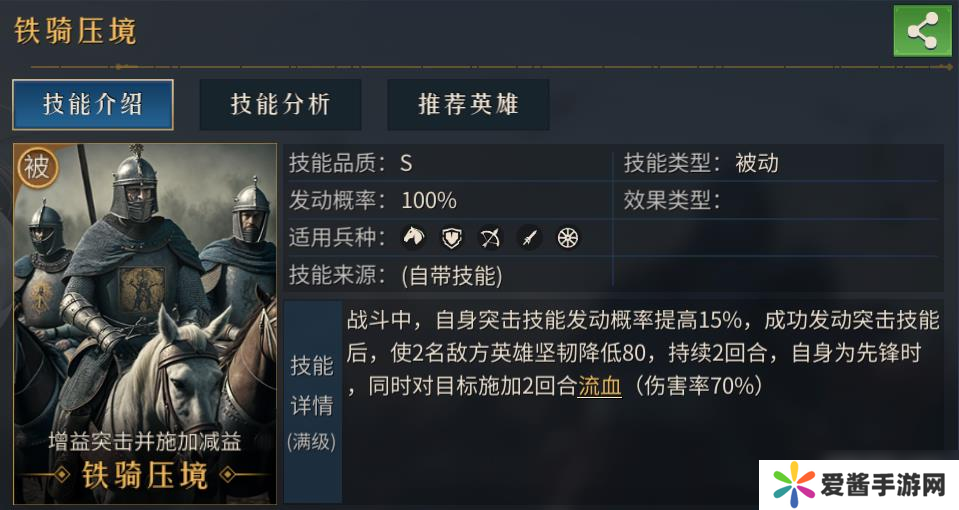Click the underlined 流血 keyword link
The image size is (959, 510).
(600, 386)
